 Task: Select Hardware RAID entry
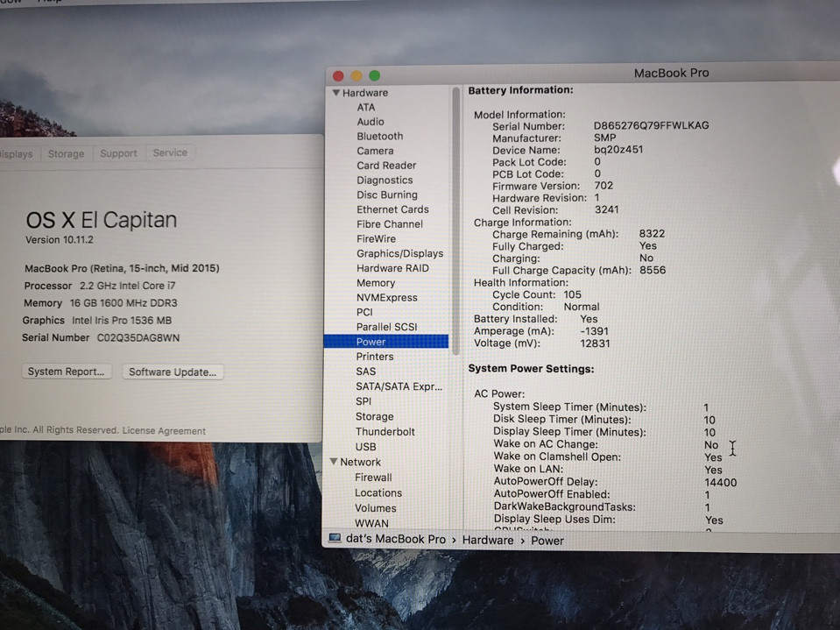(392, 268)
